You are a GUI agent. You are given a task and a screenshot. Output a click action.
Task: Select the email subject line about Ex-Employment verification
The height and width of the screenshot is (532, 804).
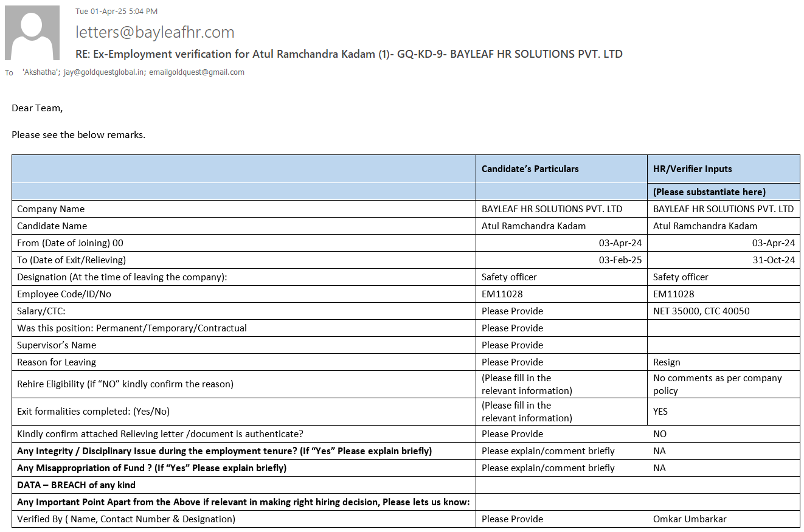(x=349, y=54)
